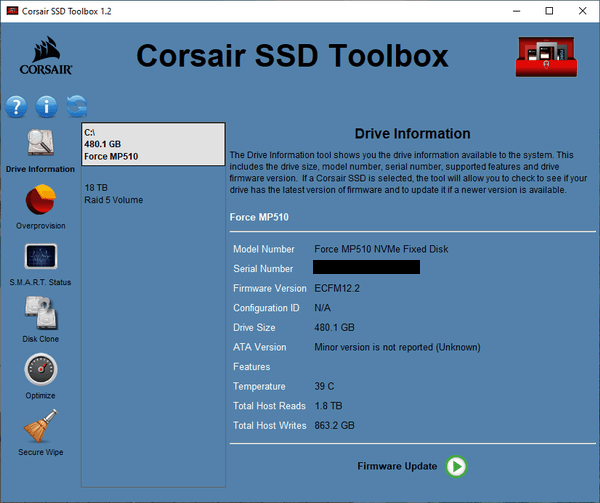Maximize the Corsair SSD Toolbox window

[548, 10]
